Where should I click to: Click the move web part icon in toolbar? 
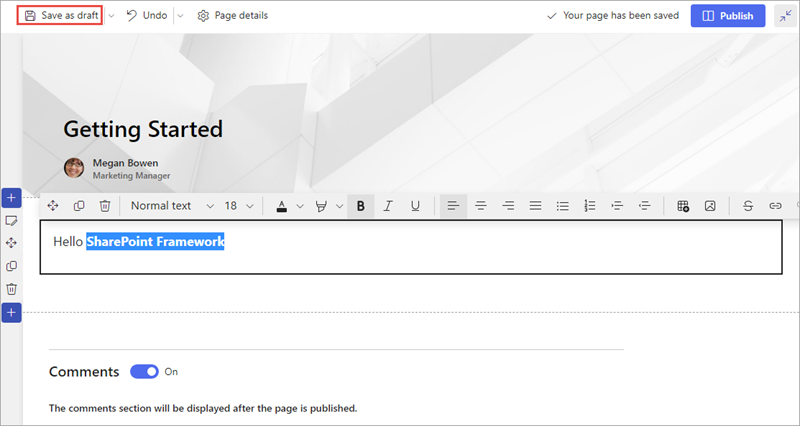click(53, 206)
